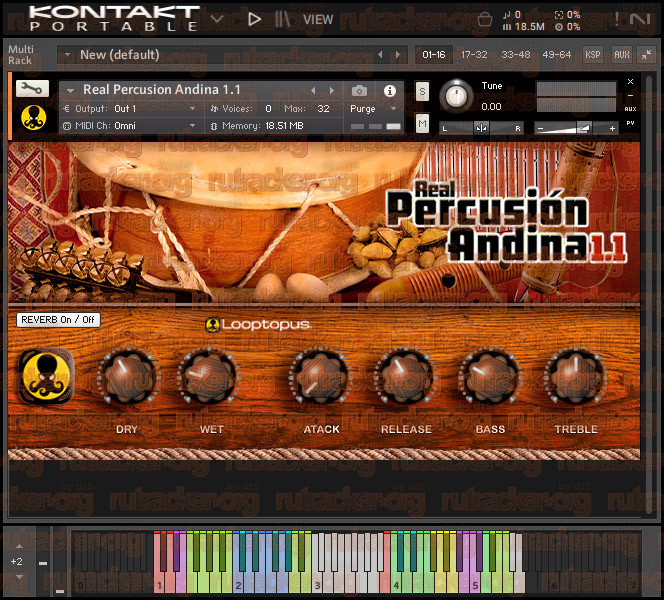
Task: Click the play button in the top bar
Action: coord(254,19)
